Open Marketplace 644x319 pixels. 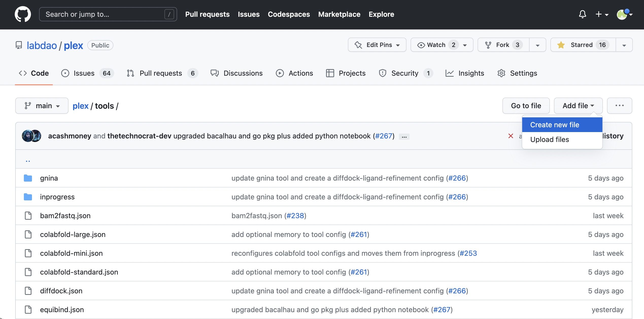pos(339,14)
